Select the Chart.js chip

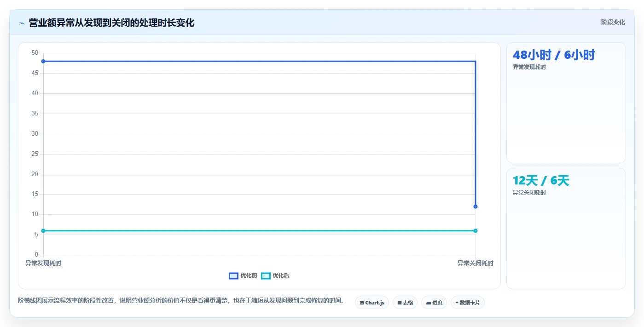coord(372,303)
